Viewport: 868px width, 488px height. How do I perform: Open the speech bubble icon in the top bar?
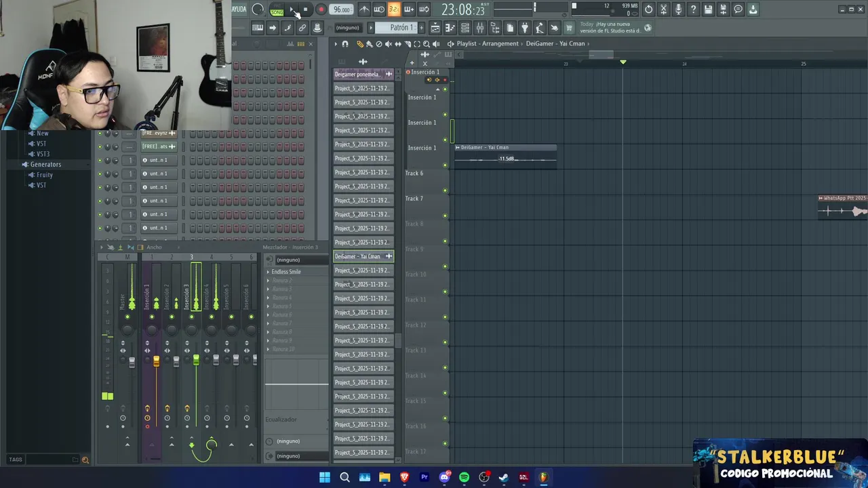[738, 9]
